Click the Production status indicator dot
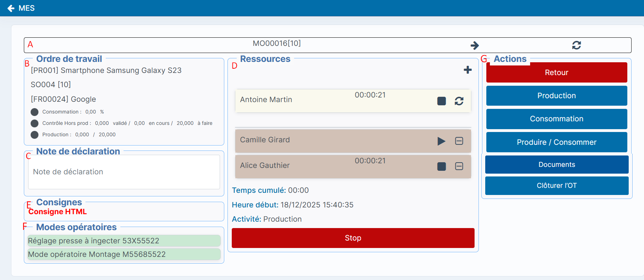The image size is (644, 280). (35, 135)
